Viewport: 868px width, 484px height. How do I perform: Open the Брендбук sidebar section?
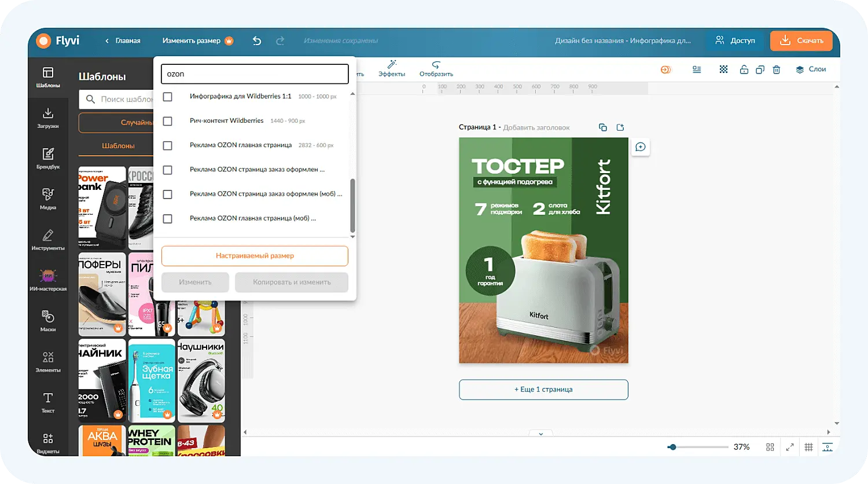pyautogui.click(x=48, y=158)
